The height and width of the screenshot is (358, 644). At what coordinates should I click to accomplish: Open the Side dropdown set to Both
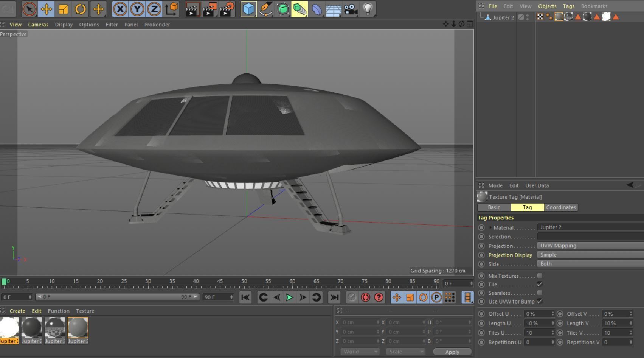click(x=588, y=264)
